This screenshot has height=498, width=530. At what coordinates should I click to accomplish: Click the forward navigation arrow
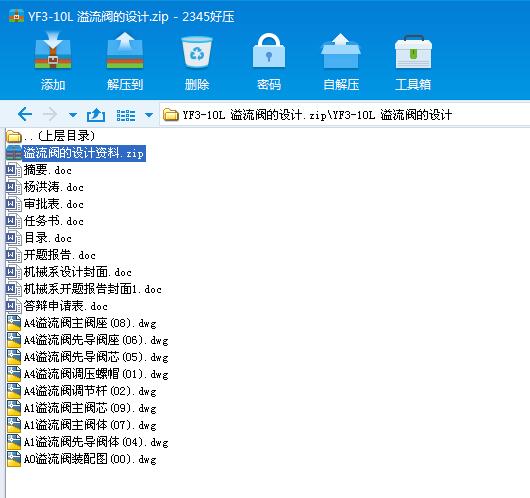[50, 114]
